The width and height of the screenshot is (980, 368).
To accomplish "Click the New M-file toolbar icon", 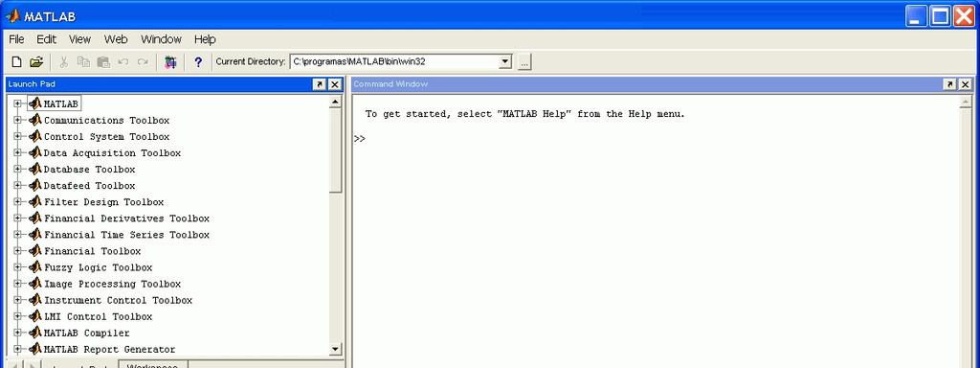I will point(17,62).
